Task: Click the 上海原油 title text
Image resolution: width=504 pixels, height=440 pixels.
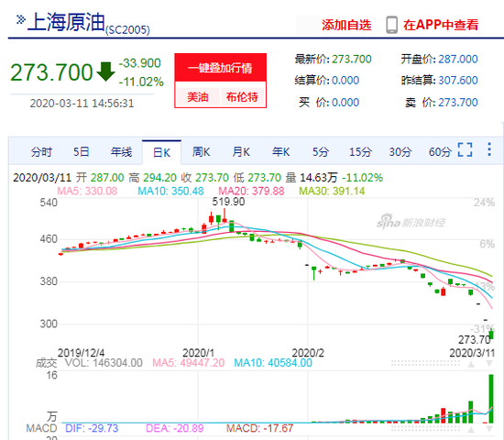Action: 67,22
